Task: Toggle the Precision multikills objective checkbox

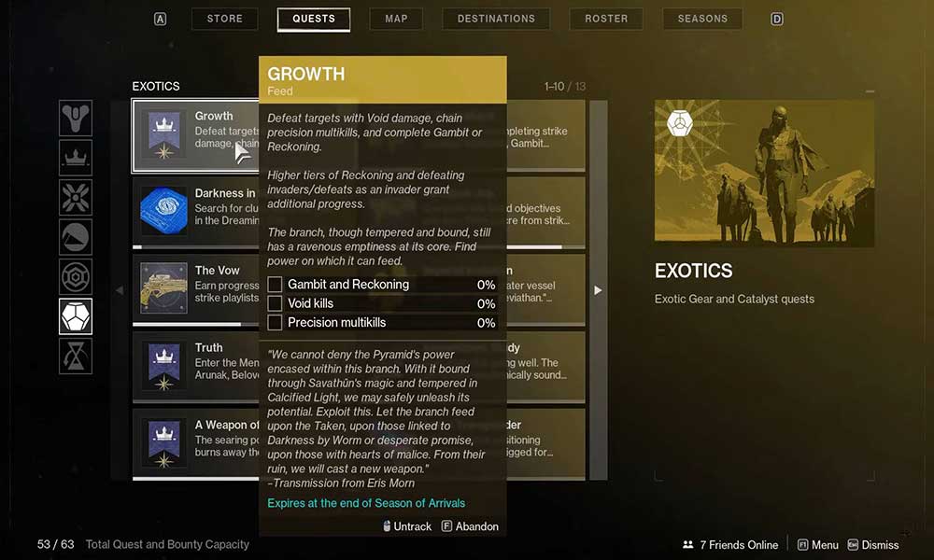Action: pyautogui.click(x=275, y=323)
